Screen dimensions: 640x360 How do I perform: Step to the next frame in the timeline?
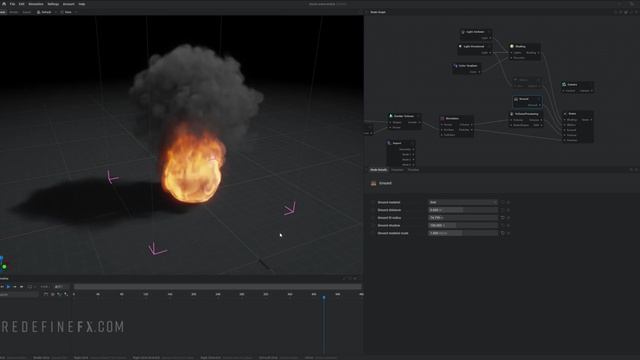15,287
